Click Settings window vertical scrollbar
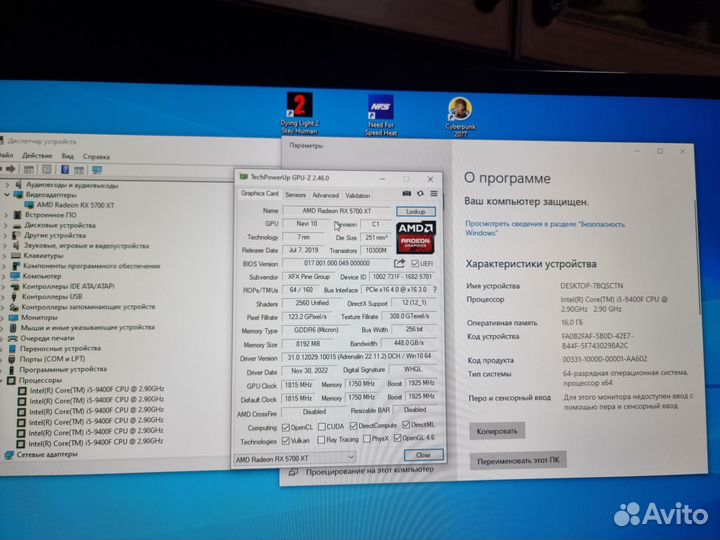This screenshot has height=540, width=720. click(x=698, y=257)
